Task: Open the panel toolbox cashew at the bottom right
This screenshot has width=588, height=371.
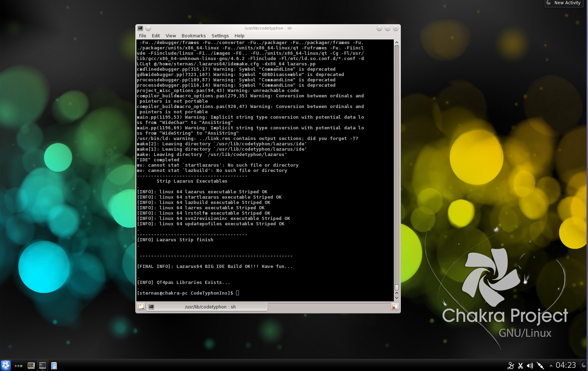Action: 584,365
